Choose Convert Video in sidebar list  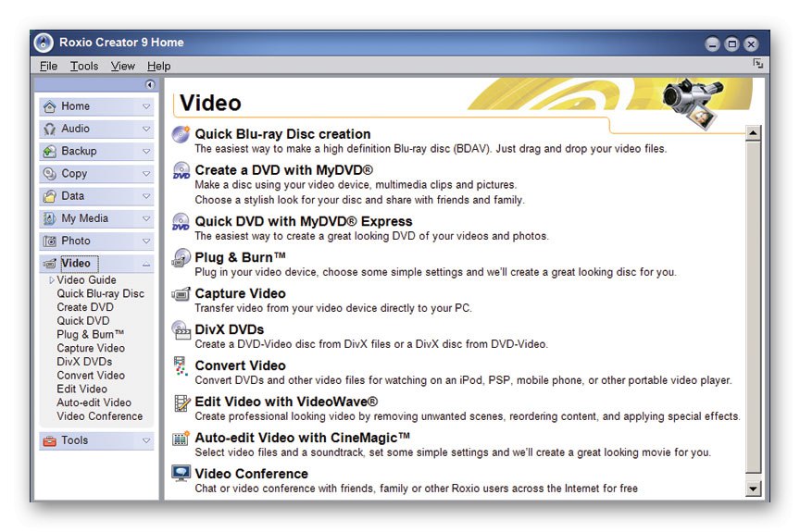coord(91,376)
